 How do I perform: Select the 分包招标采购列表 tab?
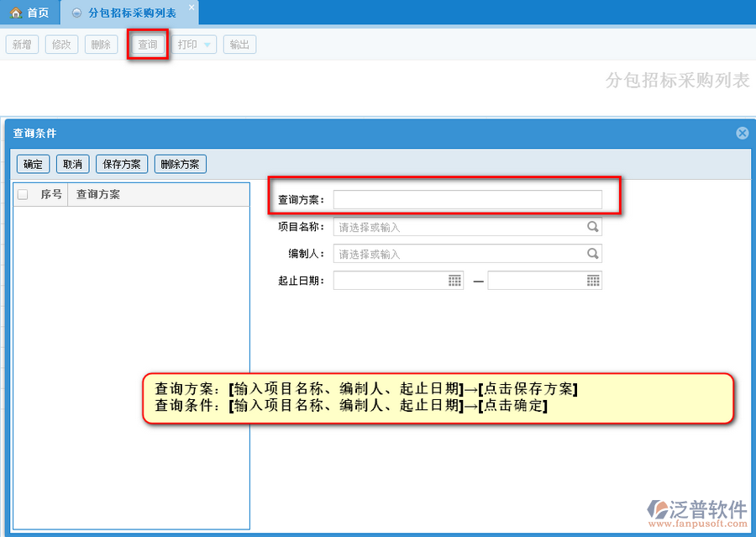click(131, 13)
